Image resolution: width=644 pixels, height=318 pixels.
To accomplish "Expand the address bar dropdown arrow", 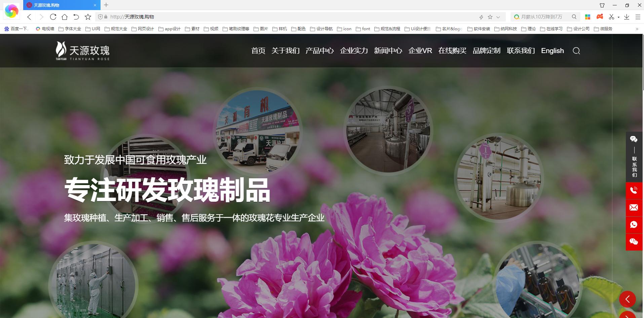I will pos(498,17).
